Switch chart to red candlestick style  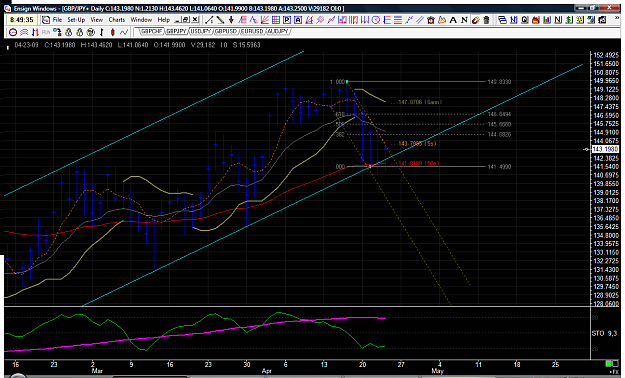point(112,32)
